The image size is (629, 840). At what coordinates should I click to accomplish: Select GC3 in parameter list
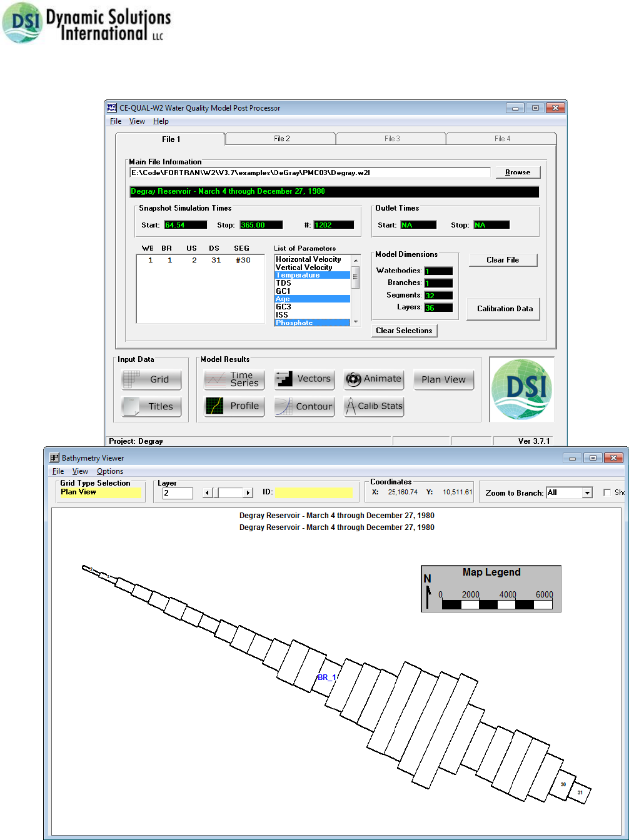313,307
